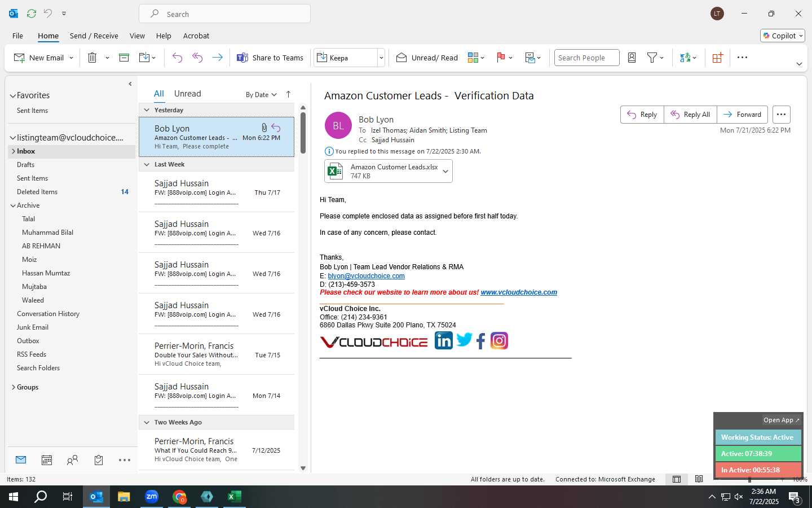This screenshot has width=812, height=508.
Task: Click Twitter bird icon in signature
Action: (x=464, y=340)
